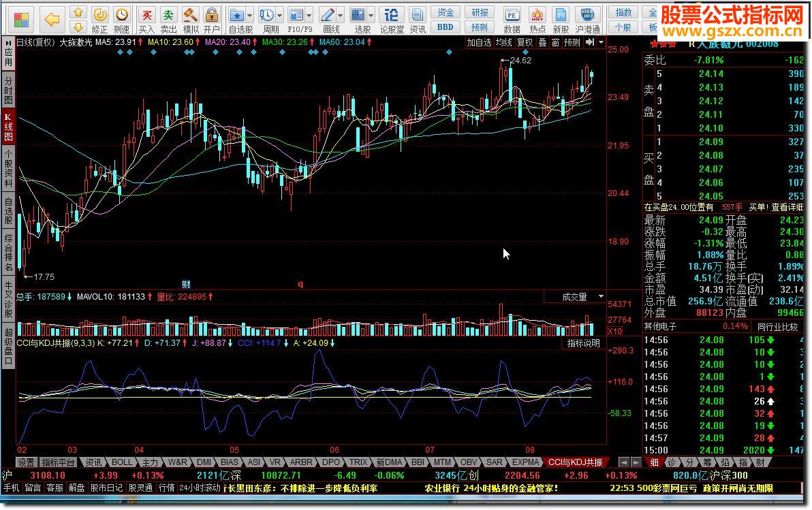Toggle 复权 price adjustment on chart
The width and height of the screenshot is (812, 510).
coord(525,42)
